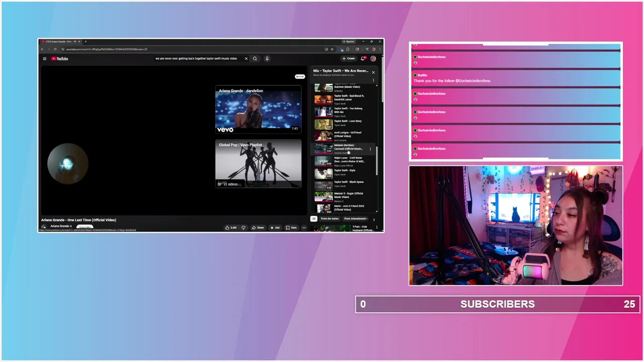Clear the YouTube search box text

246,59
